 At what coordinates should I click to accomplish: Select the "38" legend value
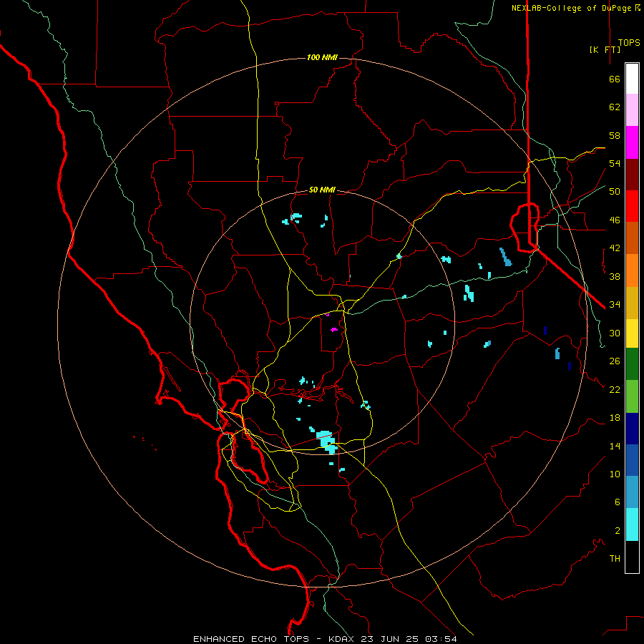615,276
